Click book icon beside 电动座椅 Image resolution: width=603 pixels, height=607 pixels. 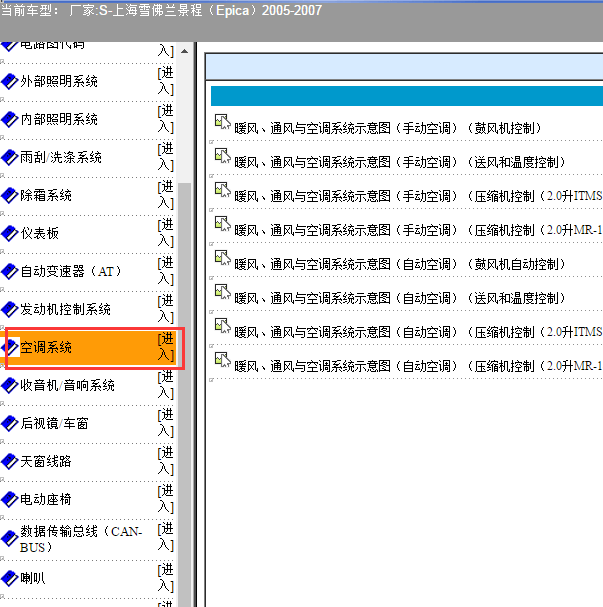click(x=9, y=499)
